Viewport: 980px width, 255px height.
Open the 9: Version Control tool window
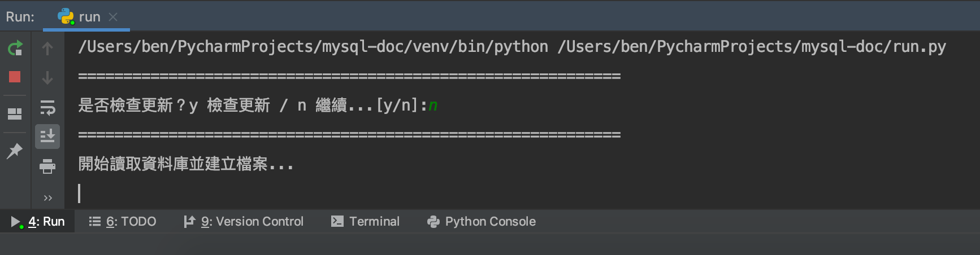point(244,222)
